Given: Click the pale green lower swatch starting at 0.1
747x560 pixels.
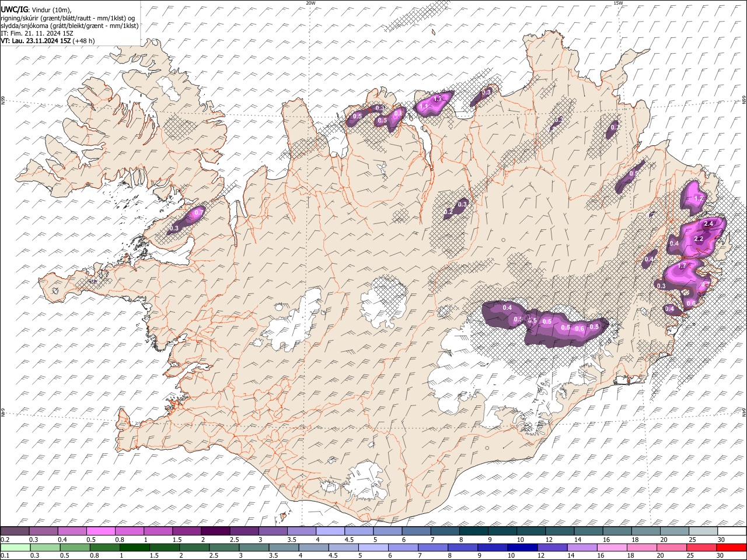Looking at the screenshot, I should click(x=15, y=547).
